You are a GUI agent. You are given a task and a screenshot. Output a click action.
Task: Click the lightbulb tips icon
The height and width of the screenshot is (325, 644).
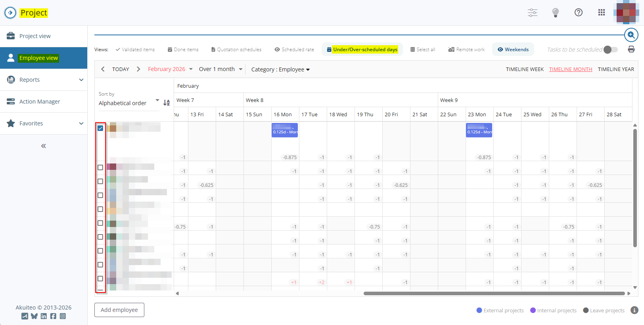[556, 13]
